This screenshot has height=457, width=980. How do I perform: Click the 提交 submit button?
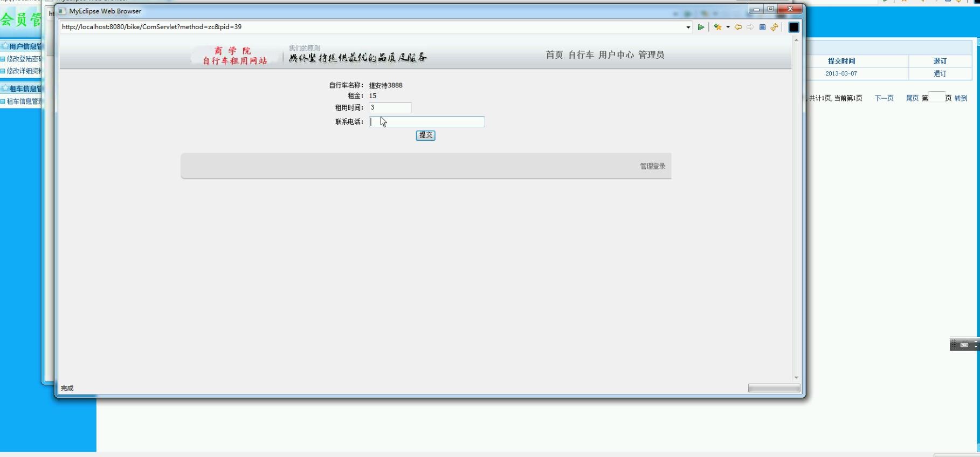click(425, 135)
